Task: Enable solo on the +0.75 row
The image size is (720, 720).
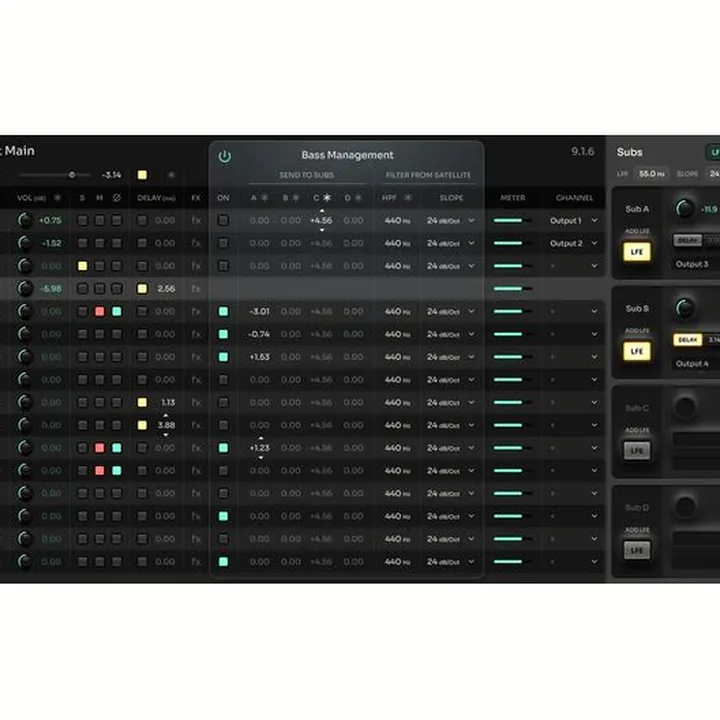Action: [x=83, y=220]
